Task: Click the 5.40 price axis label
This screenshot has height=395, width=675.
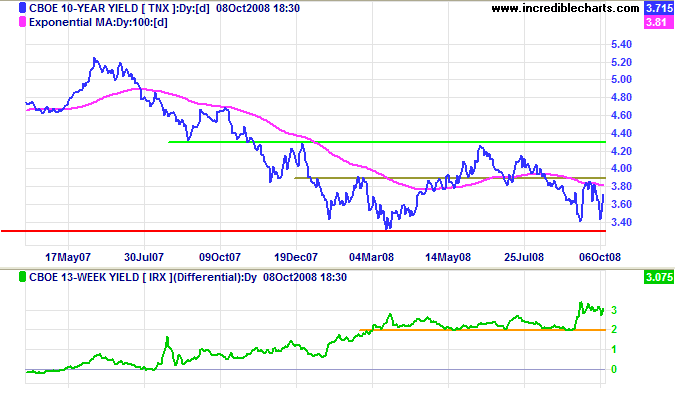Action: click(x=621, y=44)
